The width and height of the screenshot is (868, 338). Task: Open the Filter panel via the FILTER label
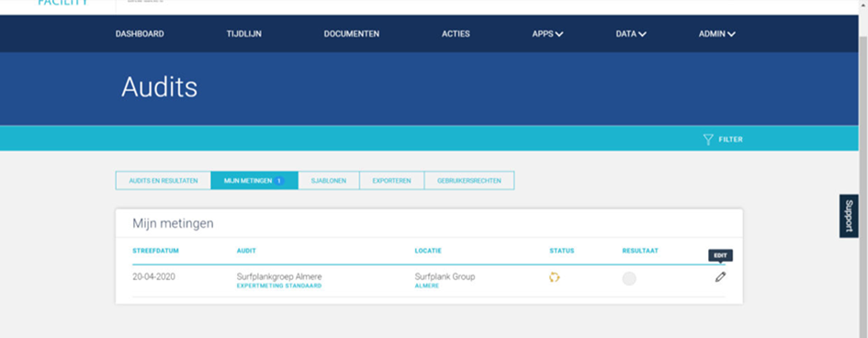pyautogui.click(x=731, y=140)
